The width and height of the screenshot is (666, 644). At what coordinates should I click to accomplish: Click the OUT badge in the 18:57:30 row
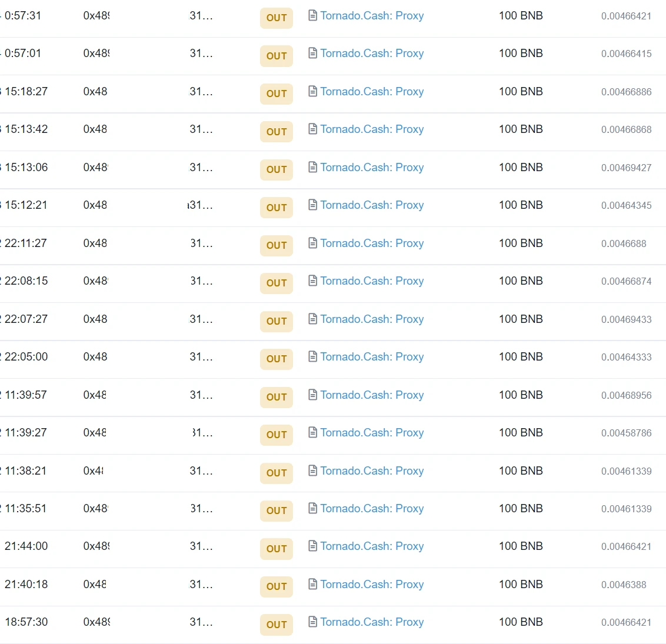[277, 625]
